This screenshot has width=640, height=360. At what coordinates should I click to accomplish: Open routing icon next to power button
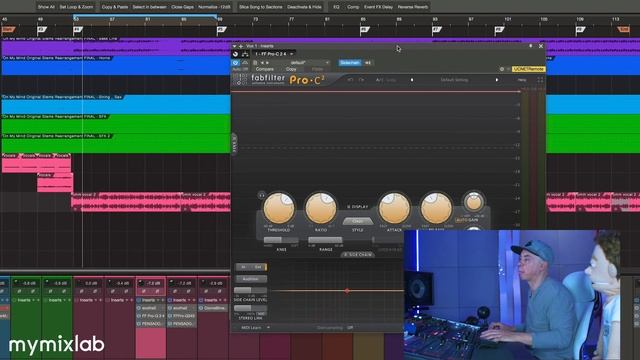click(245, 54)
